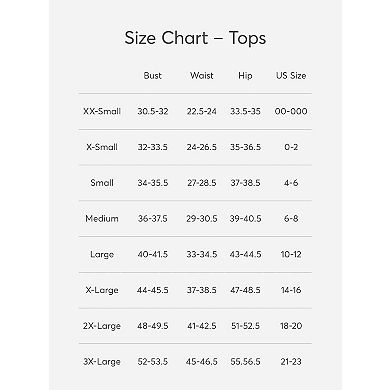Click the Small row label
Viewport: 390px width, 390px height.
point(102,183)
